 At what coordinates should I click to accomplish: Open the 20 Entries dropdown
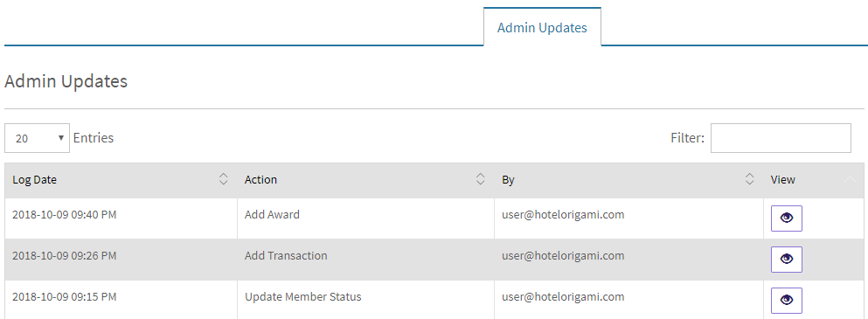pyautogui.click(x=37, y=138)
